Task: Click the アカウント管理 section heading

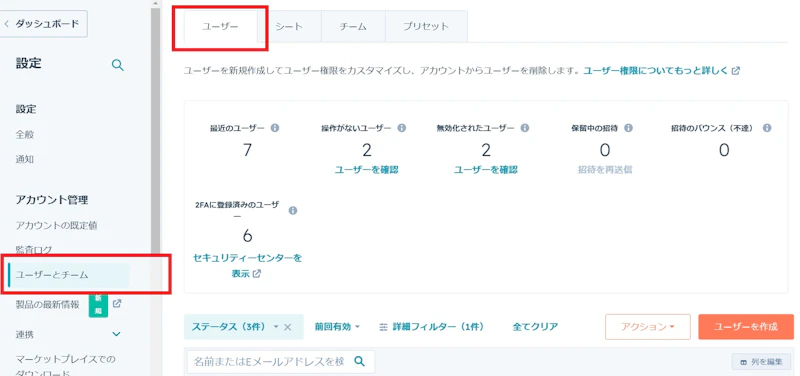Action: click(x=52, y=200)
